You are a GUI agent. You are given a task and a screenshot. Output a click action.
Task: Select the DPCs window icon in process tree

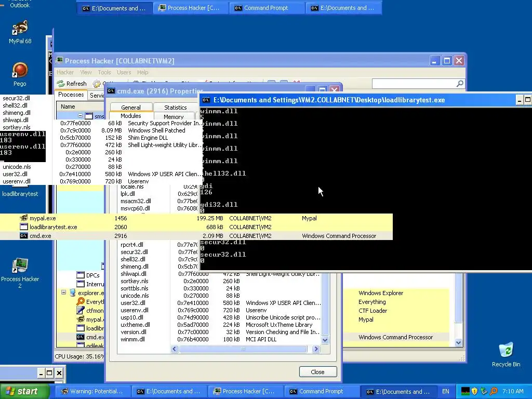81,275
